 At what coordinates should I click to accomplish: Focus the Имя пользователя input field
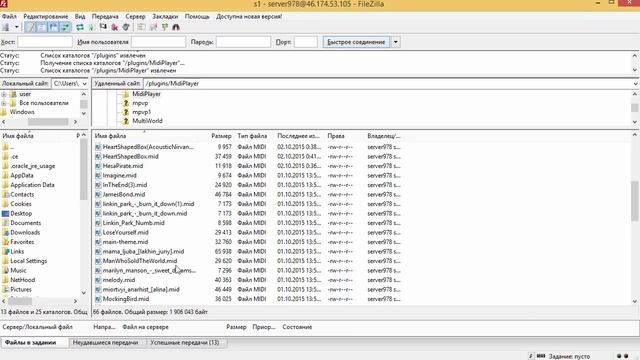click(158, 42)
